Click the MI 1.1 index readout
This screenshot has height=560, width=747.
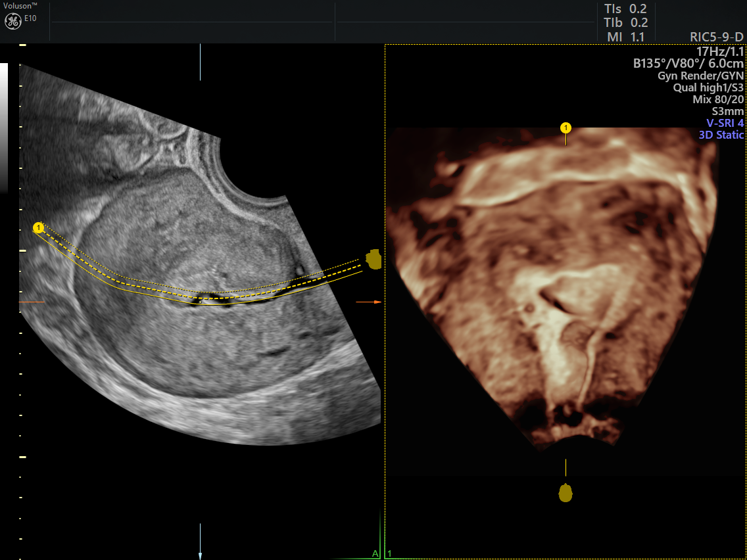point(625,37)
